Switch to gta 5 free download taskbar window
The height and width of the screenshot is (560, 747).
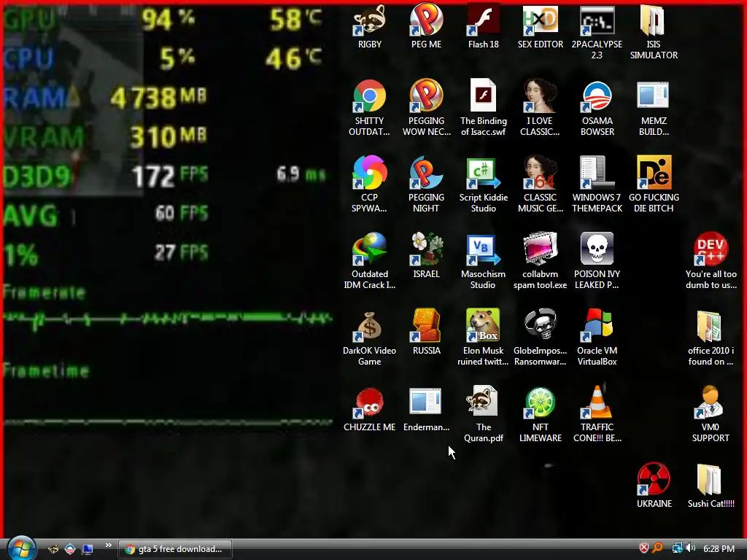point(175,549)
